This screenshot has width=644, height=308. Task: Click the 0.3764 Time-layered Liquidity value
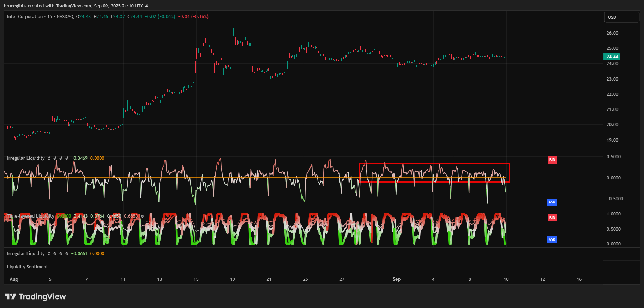pos(97,216)
